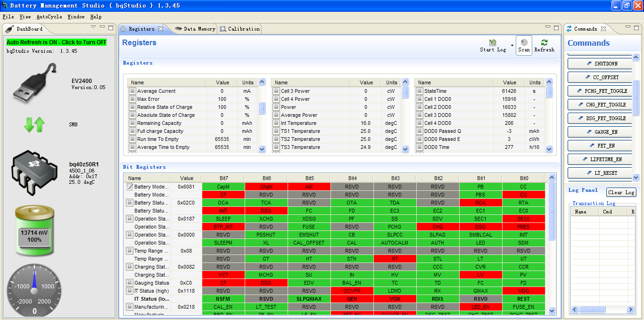Open the View menu
The image size is (644, 320).
point(25,16)
